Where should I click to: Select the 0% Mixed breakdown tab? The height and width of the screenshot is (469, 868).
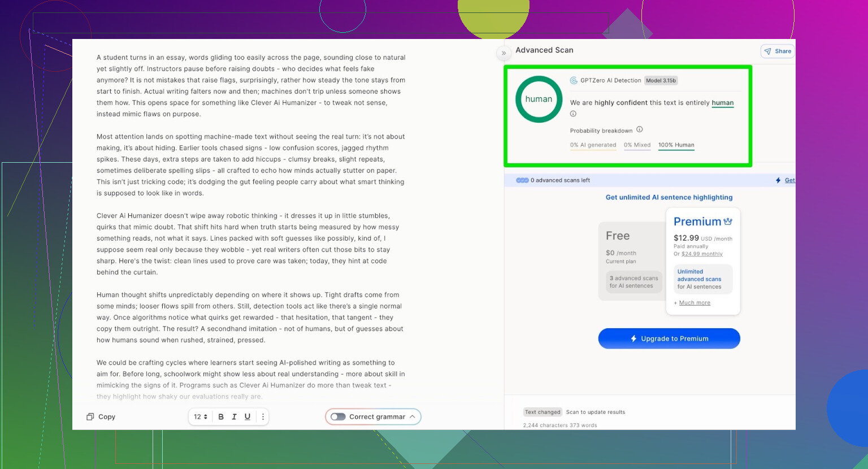(637, 145)
